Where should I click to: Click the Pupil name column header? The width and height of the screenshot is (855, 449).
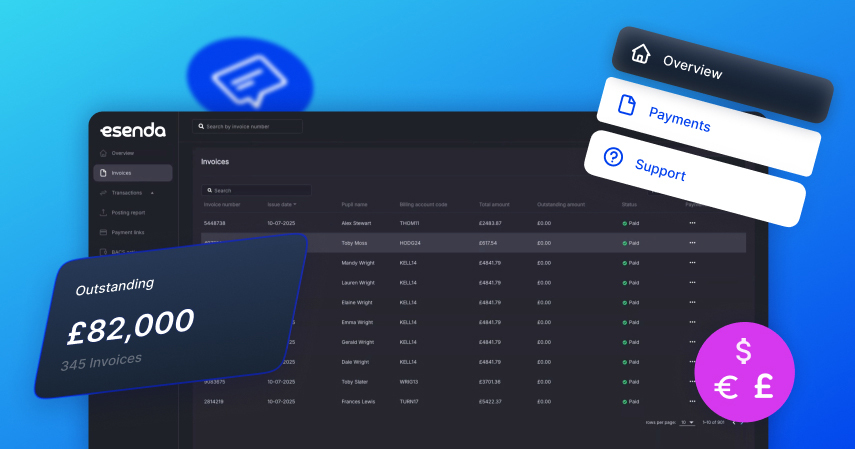pyautogui.click(x=354, y=205)
